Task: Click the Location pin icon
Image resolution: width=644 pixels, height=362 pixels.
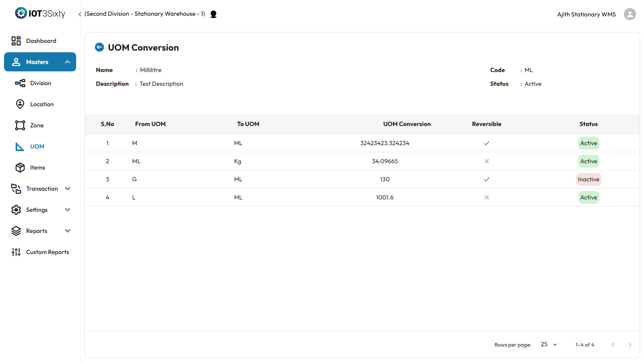Action: coord(20,104)
